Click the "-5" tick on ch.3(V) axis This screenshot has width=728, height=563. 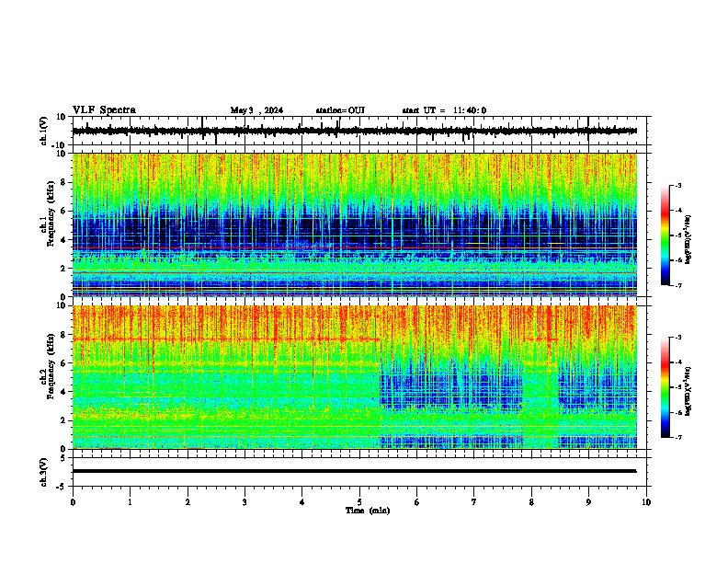coord(63,487)
